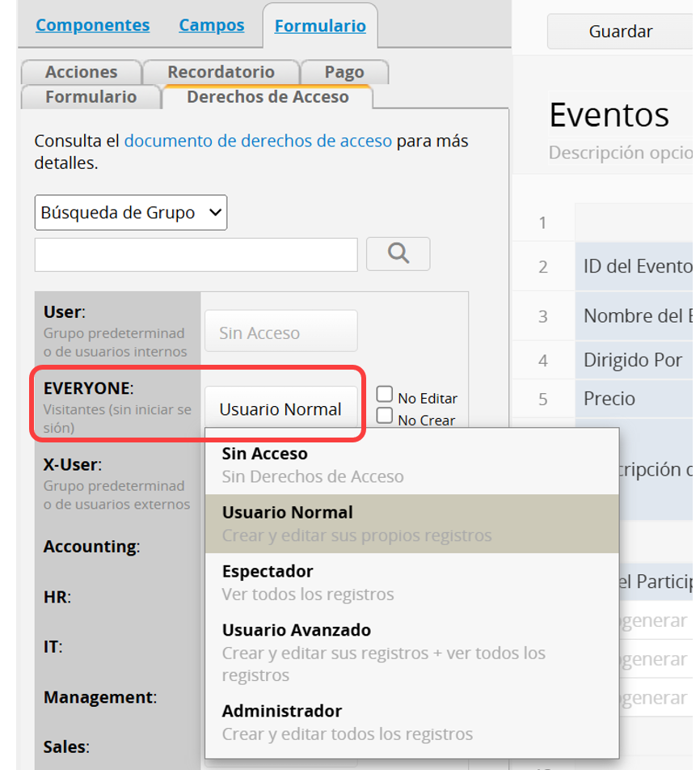Switch to the Pago sub-tab
Viewport: 700px width, 770px height.
click(344, 72)
